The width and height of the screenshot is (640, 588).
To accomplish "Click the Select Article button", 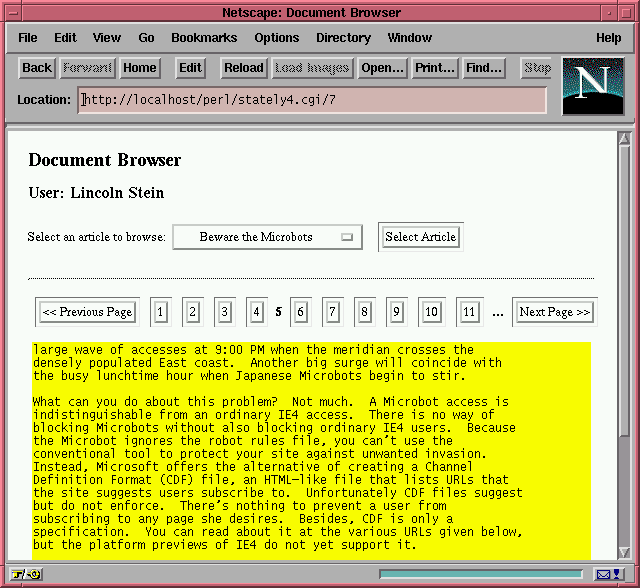I will click(x=420, y=237).
